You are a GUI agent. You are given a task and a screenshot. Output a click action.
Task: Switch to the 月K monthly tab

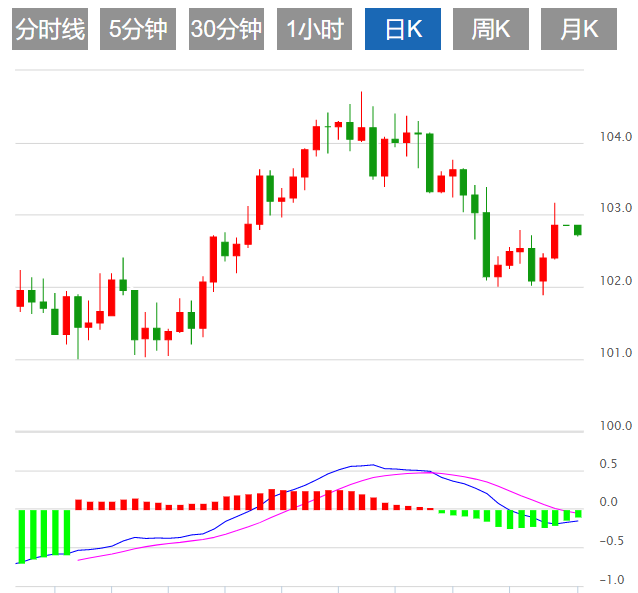click(579, 29)
